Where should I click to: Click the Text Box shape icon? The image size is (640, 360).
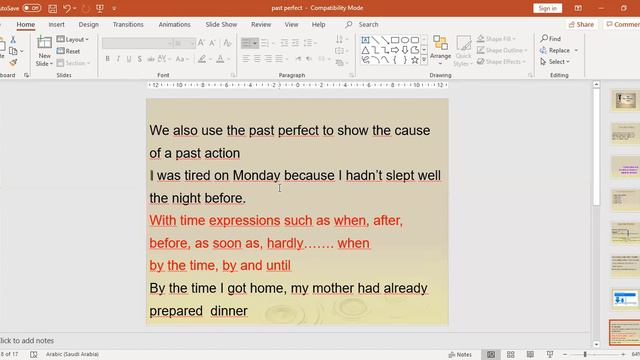point(365,40)
